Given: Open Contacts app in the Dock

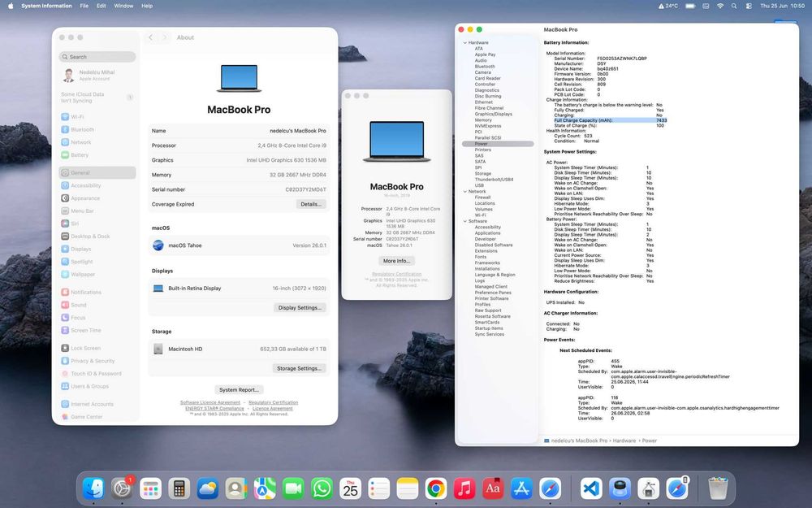Looking at the screenshot, I should point(236,488).
